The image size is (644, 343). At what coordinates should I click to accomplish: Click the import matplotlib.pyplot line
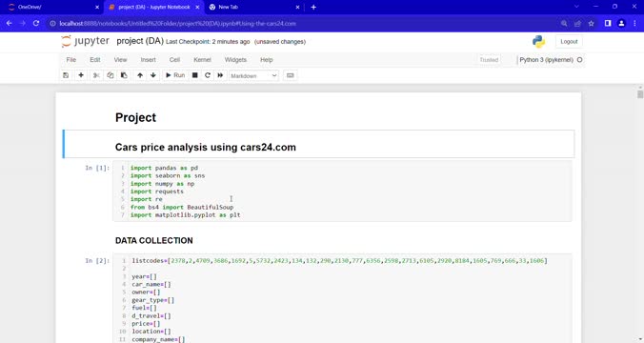click(x=186, y=215)
